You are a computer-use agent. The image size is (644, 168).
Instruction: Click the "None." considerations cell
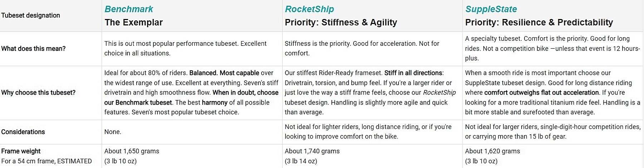click(113, 132)
